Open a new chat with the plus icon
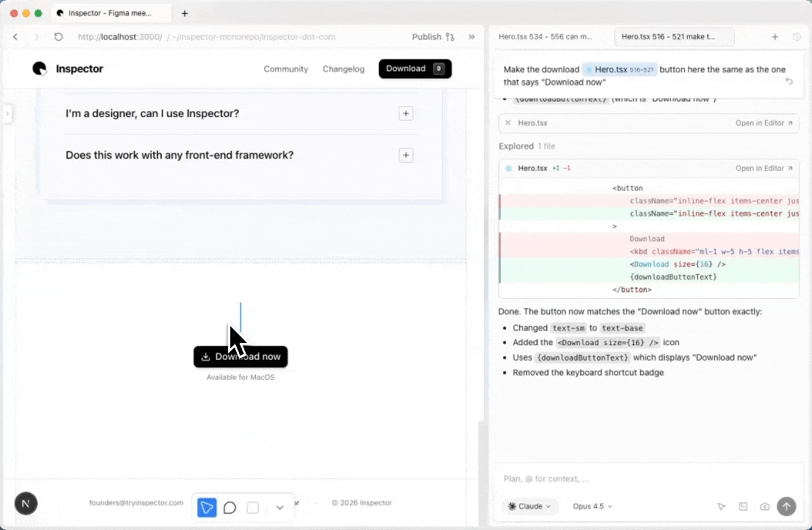The image size is (812, 530). (775, 36)
